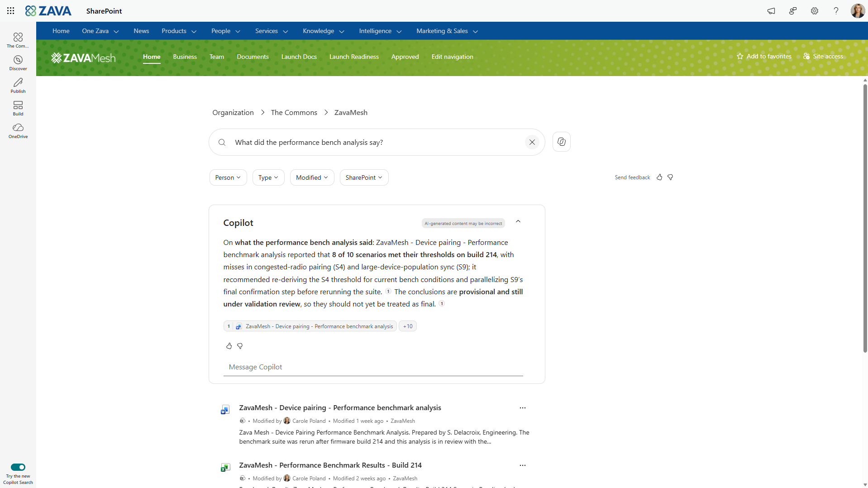
Task: Toggle Try the new Copilot Search switch
Action: click(18, 467)
